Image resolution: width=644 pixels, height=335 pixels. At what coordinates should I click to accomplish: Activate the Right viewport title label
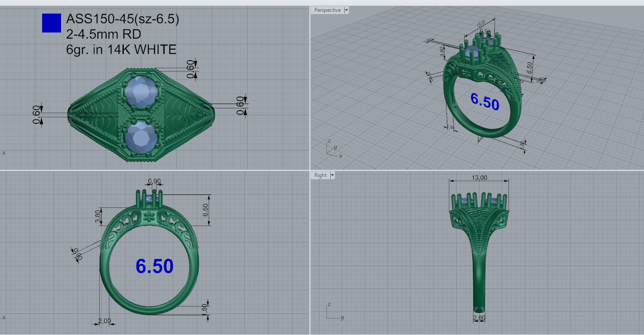(x=320, y=175)
